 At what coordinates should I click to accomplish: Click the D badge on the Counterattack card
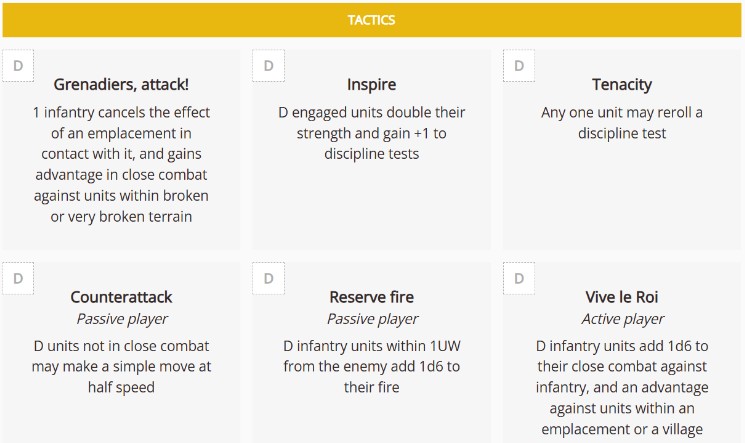click(18, 278)
